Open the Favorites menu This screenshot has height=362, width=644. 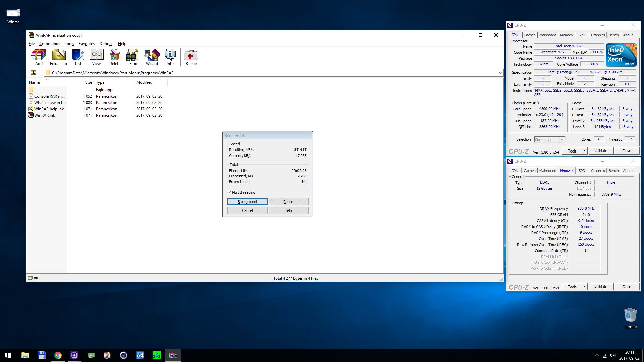tap(87, 44)
